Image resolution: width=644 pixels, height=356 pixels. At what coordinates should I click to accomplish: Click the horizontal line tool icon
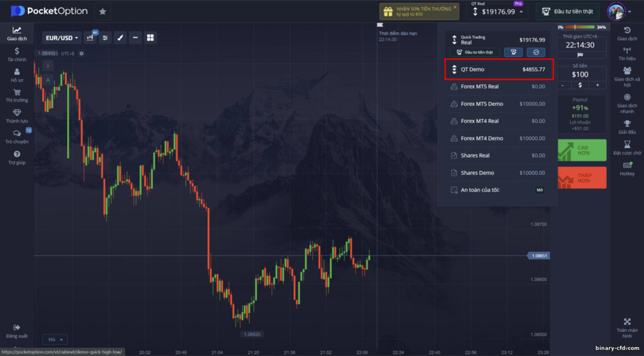pyautogui.click(x=135, y=38)
